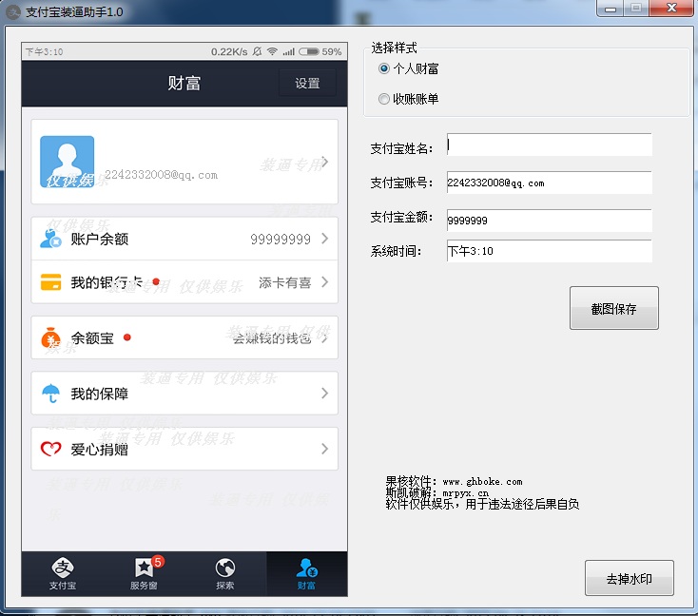Switch to the 探索 explore tab
Viewport: 698px width, 616px height.
click(225, 573)
